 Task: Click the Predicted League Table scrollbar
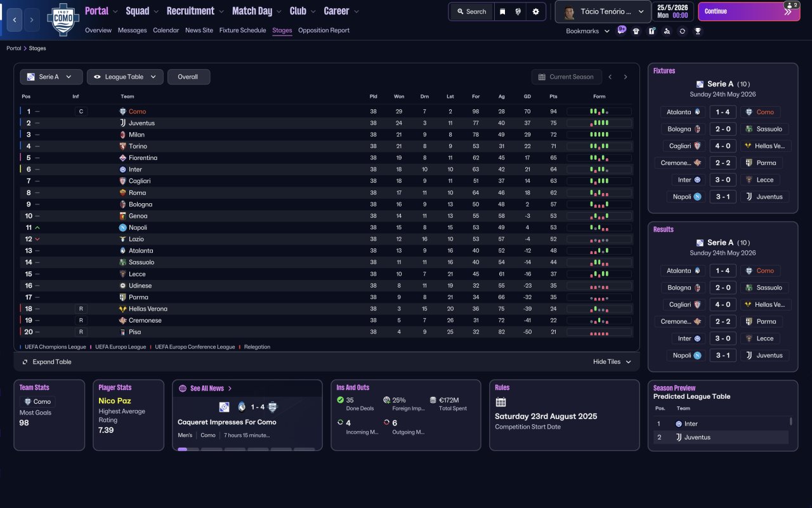point(790,422)
